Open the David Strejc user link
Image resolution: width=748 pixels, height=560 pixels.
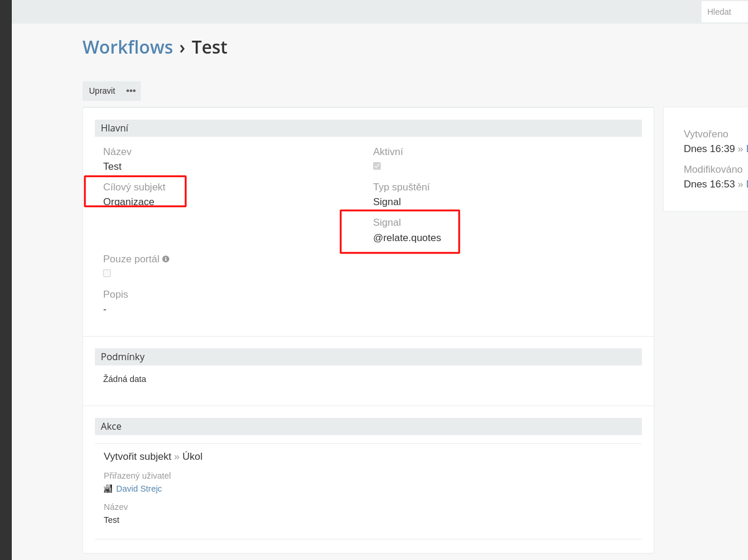pos(139,489)
